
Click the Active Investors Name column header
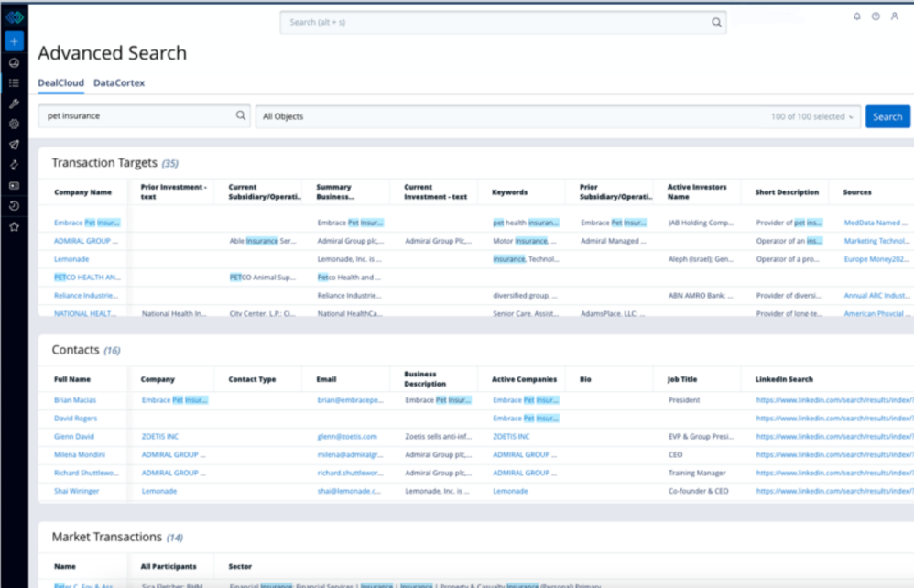pyautogui.click(x=697, y=191)
